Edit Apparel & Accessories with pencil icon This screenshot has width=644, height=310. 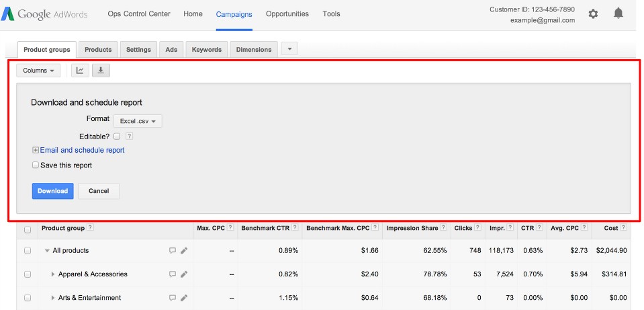pyautogui.click(x=184, y=274)
